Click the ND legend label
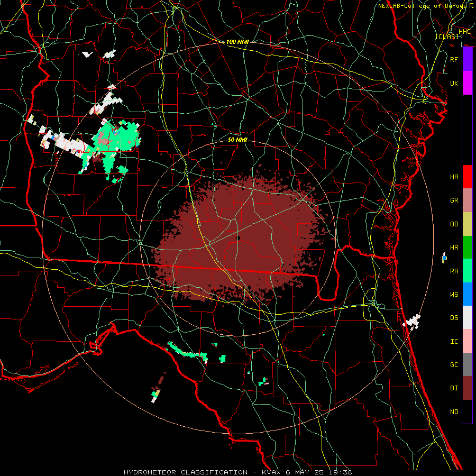The image size is (476, 476). tap(454, 412)
